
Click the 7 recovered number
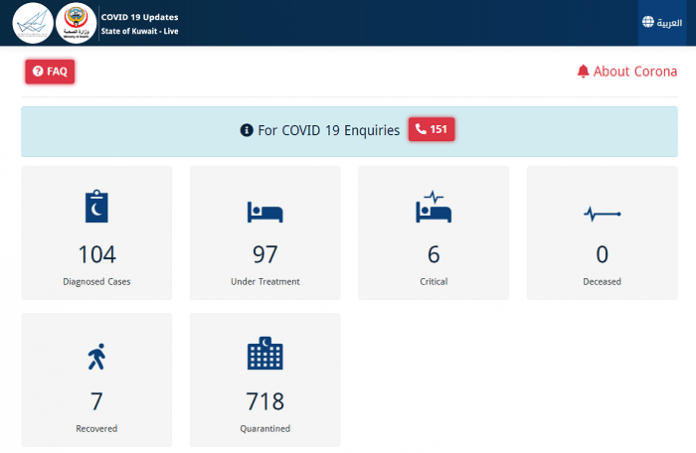tap(97, 402)
